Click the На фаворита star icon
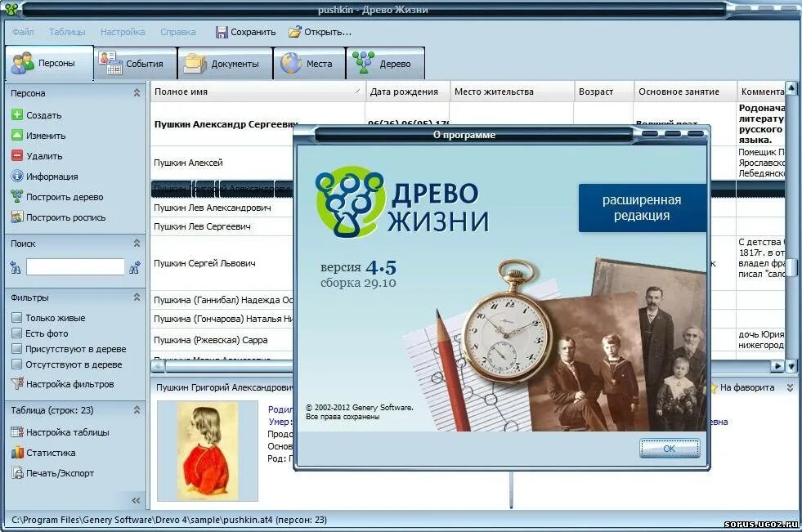The width and height of the screenshot is (802, 532). coord(713,387)
